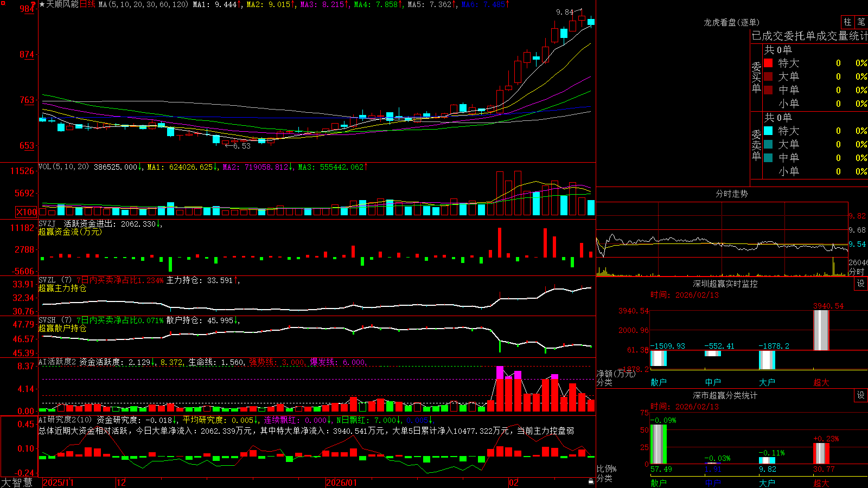Click the 大户 9.82 bar in 分类统计
868x488 pixels.
point(767,461)
